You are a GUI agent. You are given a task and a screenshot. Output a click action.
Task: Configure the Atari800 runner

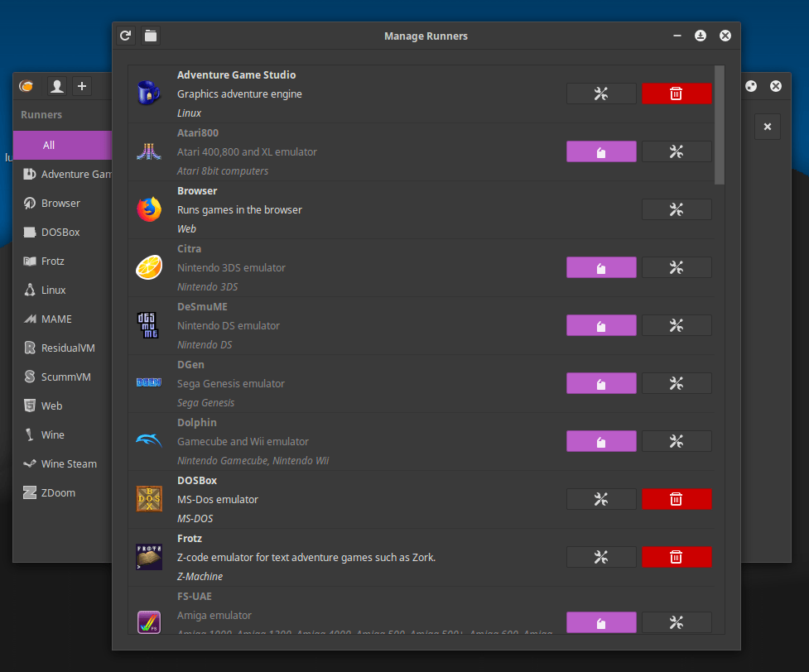[x=677, y=151]
